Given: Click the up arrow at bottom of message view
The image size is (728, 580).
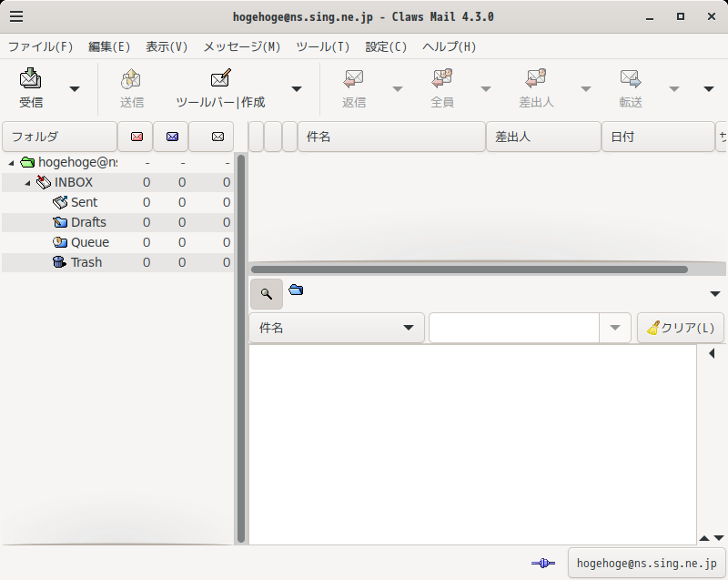Looking at the screenshot, I should (704, 538).
